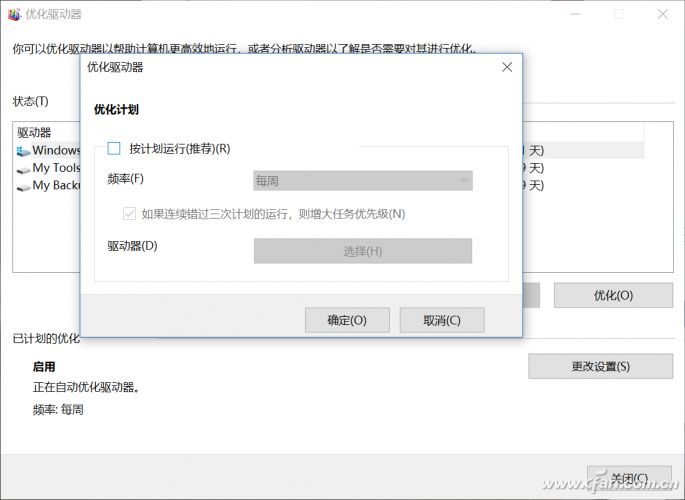685x500 pixels.
Task: Enable the scheduled run (recommended) checkbox
Action: (114, 148)
